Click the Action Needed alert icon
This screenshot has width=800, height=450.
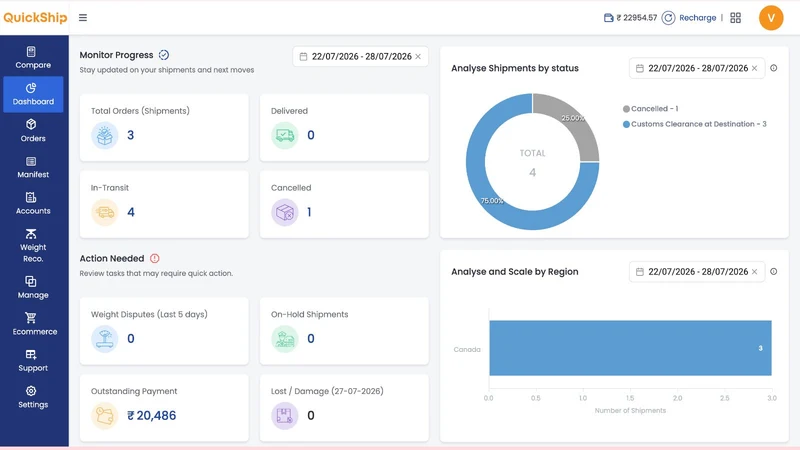[x=155, y=259]
